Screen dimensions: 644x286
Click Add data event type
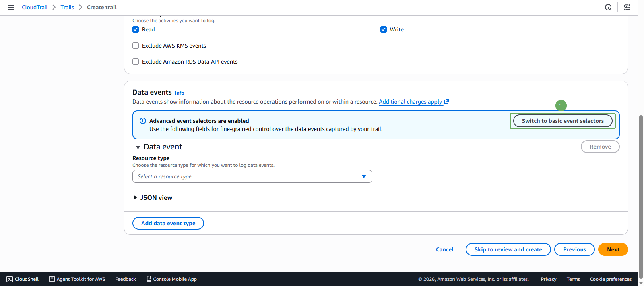coord(168,223)
